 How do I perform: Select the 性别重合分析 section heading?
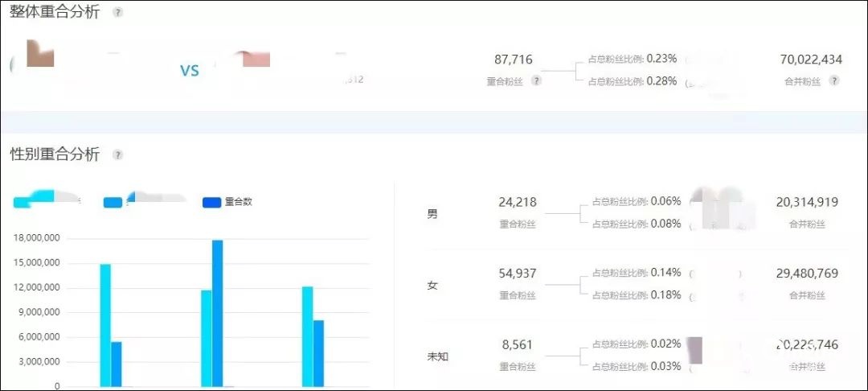pos(55,154)
